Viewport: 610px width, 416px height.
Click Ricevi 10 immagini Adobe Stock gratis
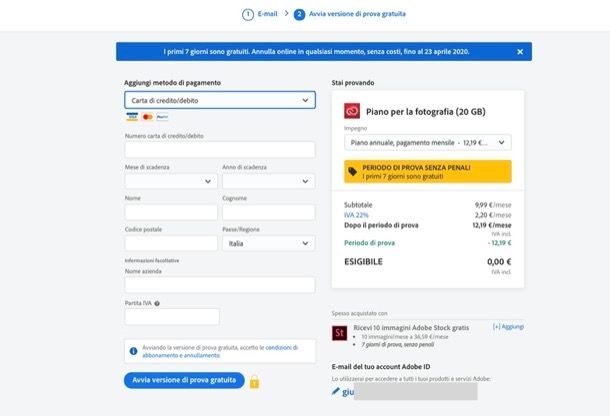[411, 328]
